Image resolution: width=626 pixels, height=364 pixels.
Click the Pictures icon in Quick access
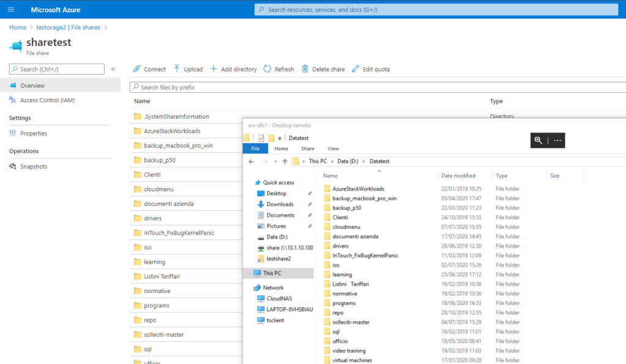(260, 226)
